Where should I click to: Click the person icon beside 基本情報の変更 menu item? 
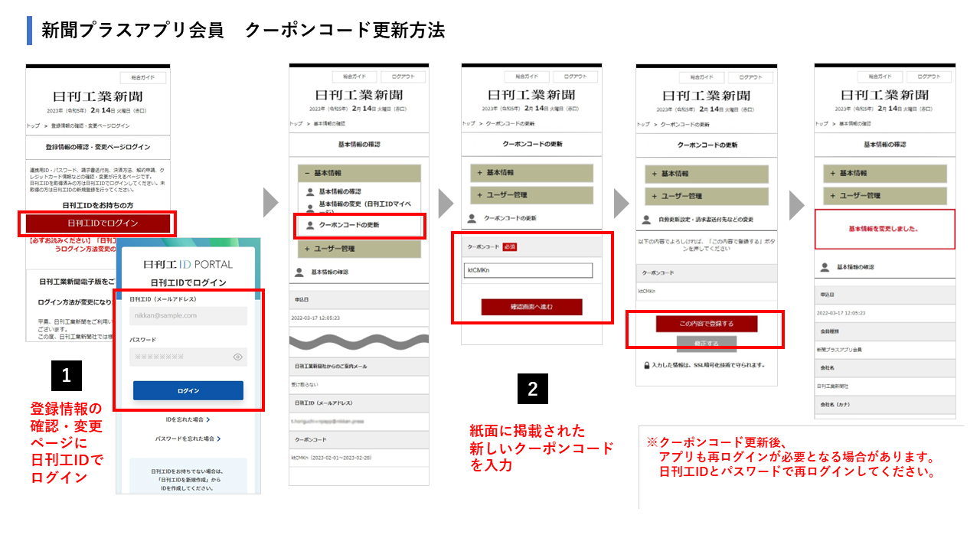(310, 207)
